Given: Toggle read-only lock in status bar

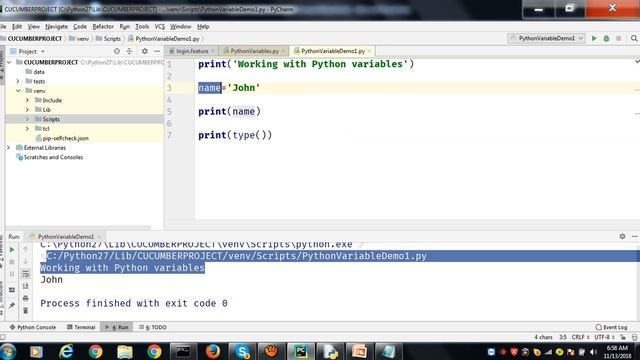Looking at the screenshot, I should (x=623, y=337).
